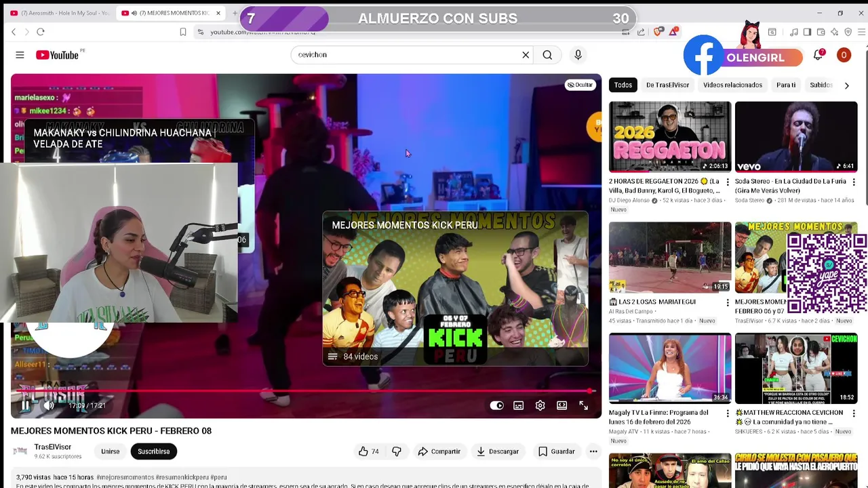
Task: Click the Unirse button
Action: pyautogui.click(x=110, y=451)
